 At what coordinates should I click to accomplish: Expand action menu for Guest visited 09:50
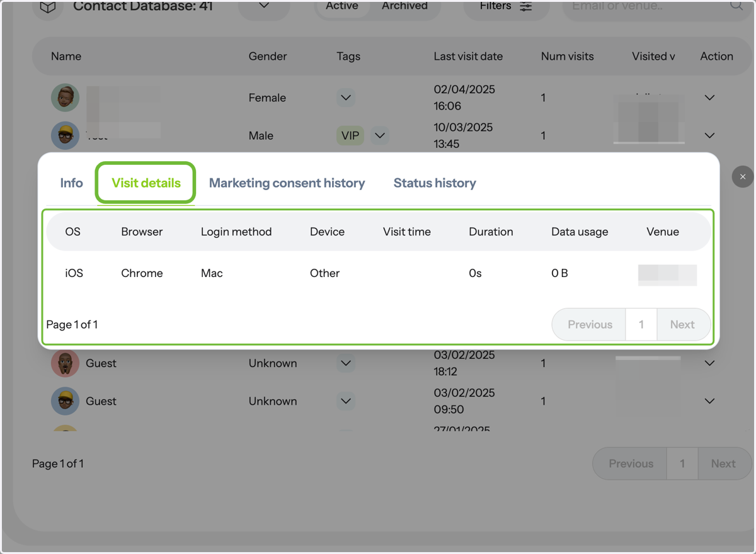tap(709, 401)
